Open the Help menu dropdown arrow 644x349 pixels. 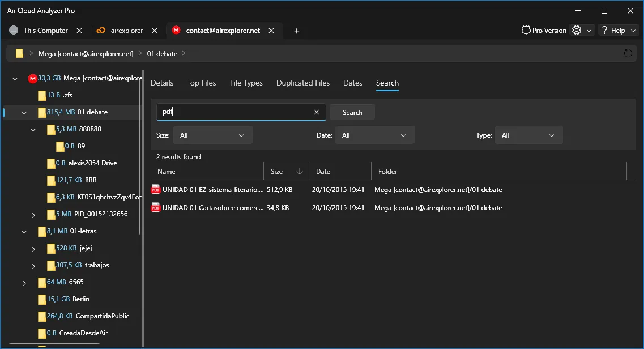click(633, 31)
